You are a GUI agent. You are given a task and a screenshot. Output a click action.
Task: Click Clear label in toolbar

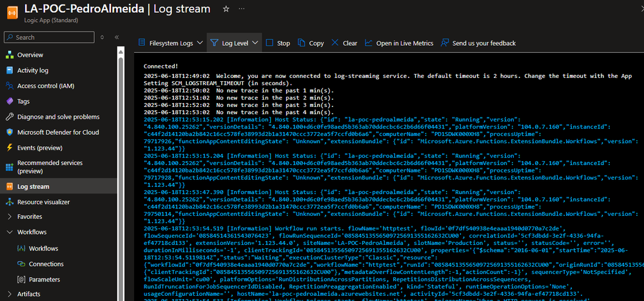pyautogui.click(x=350, y=43)
